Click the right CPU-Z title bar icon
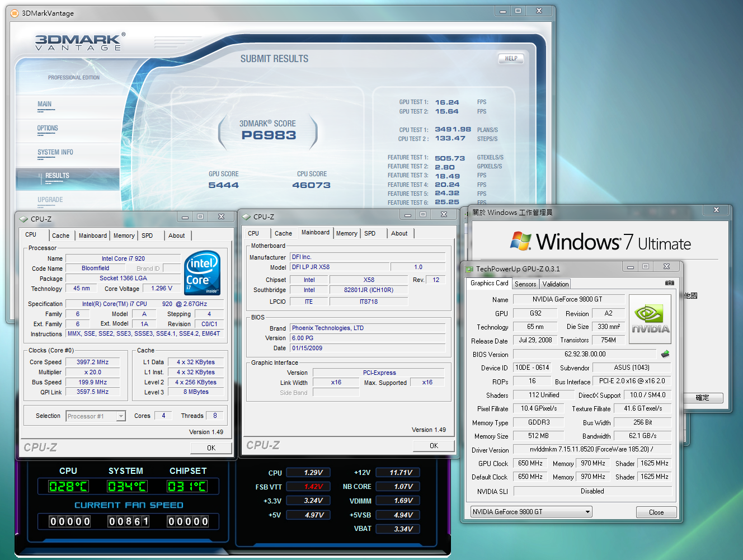 (x=246, y=217)
